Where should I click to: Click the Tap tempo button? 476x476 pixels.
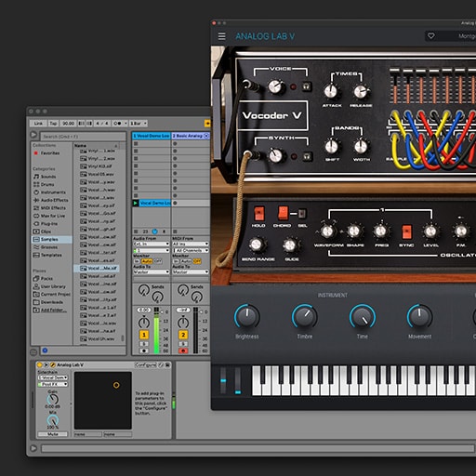53,124
